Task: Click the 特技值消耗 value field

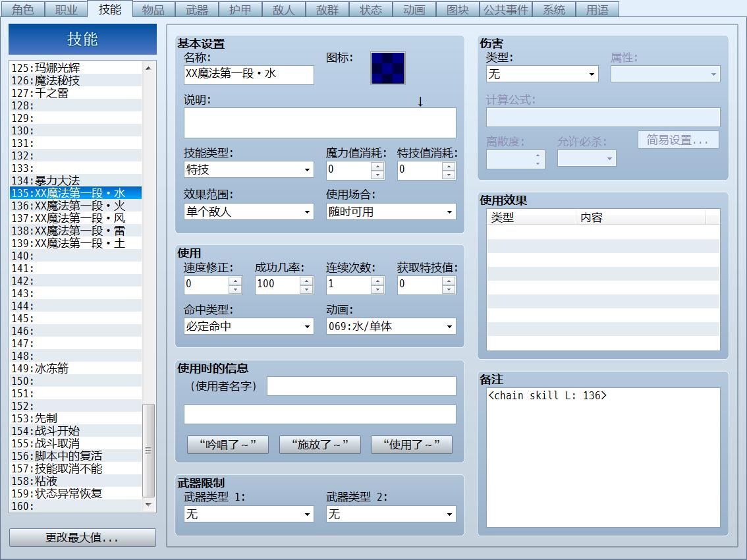Action: coord(420,170)
